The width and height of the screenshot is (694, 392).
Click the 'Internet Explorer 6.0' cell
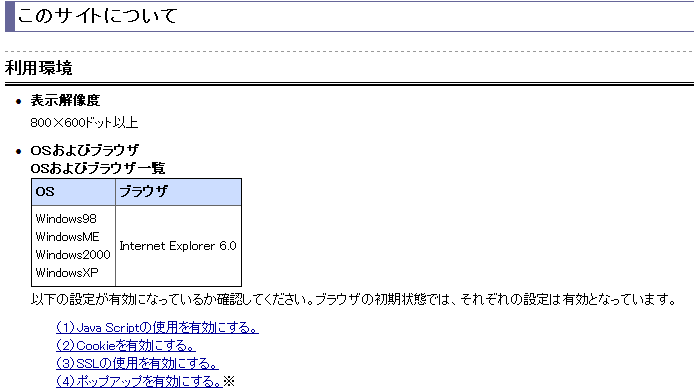click(x=178, y=246)
